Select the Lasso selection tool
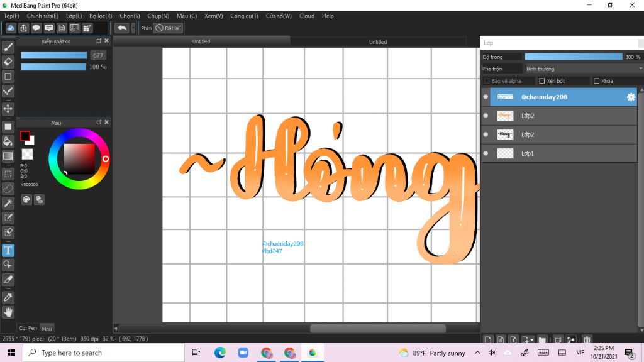644x362 pixels. pyautogui.click(x=8, y=189)
